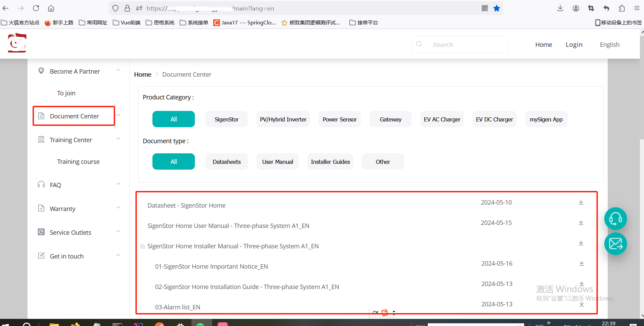This screenshot has height=326, width=644.
Task: Filter by EV DC Charger category
Action: click(494, 119)
